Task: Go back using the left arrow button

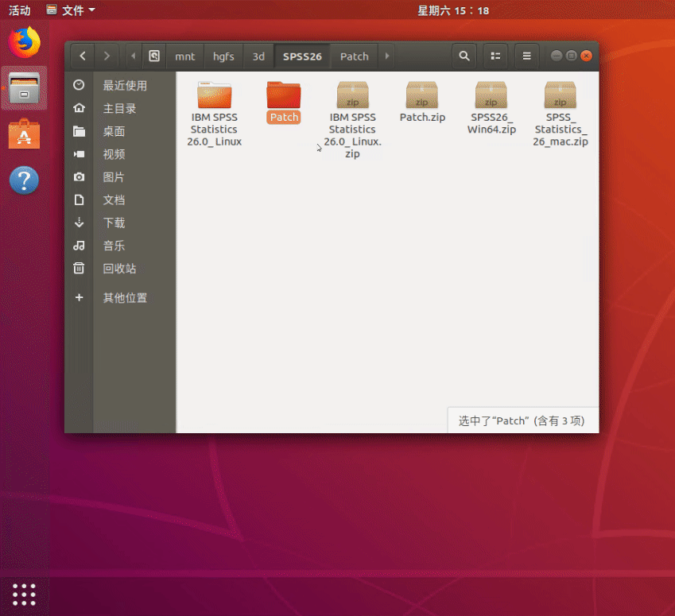Action: [x=83, y=56]
